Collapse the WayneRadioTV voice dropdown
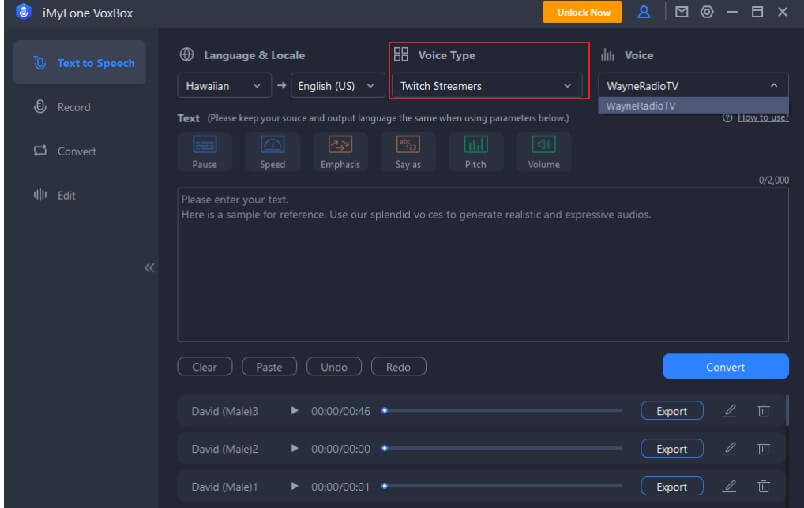 (x=693, y=86)
